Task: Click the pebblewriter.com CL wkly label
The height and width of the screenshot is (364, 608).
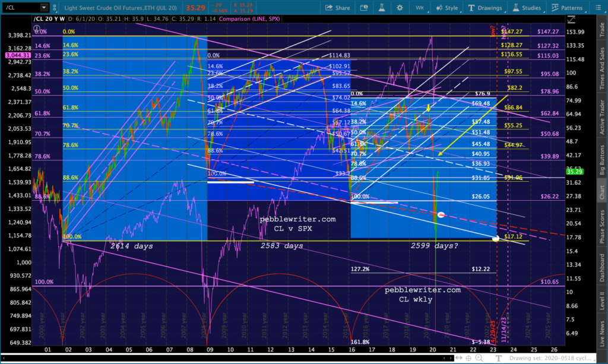Action: click(423, 295)
